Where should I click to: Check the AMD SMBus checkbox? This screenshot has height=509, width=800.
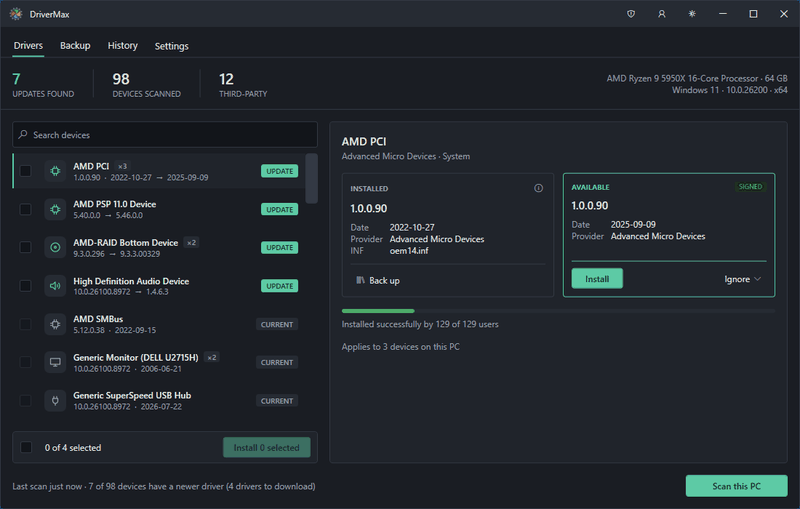point(26,324)
